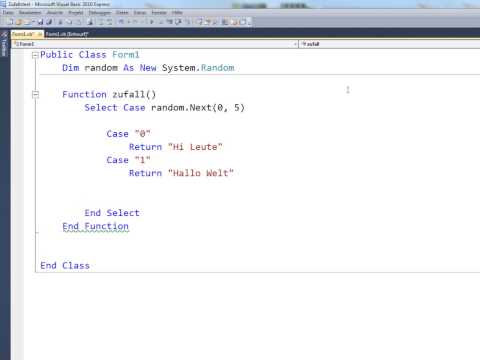Viewport: 480px width, 360px height.
Task: Collapse the Public Class Form1 block
Action: [35, 55]
